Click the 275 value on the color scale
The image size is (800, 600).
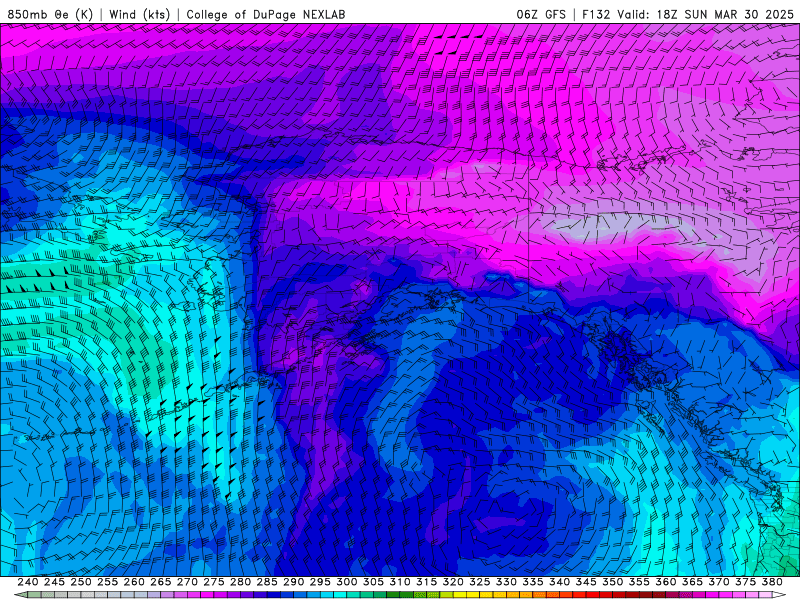pyautogui.click(x=214, y=582)
